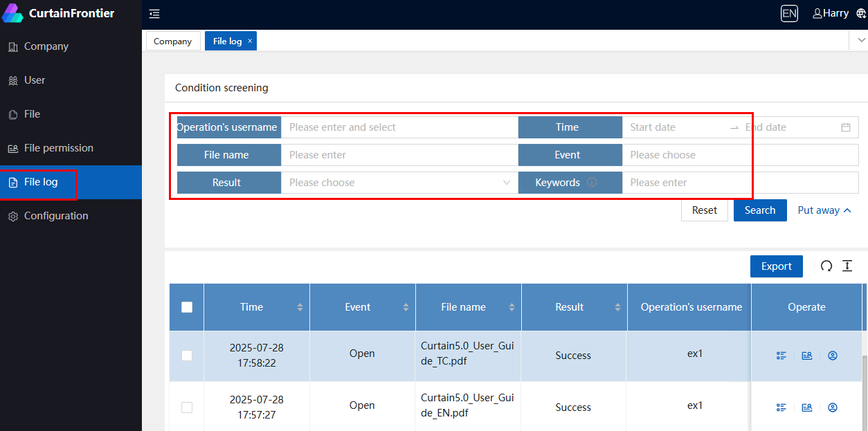Screen dimensions: 868x431
Task: Click the Search button
Action: click(760, 210)
